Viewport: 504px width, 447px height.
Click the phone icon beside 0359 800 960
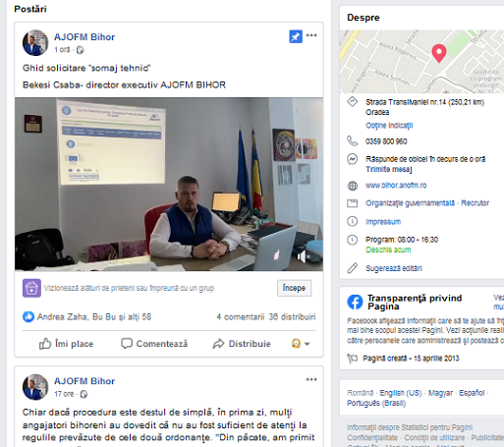tap(352, 141)
